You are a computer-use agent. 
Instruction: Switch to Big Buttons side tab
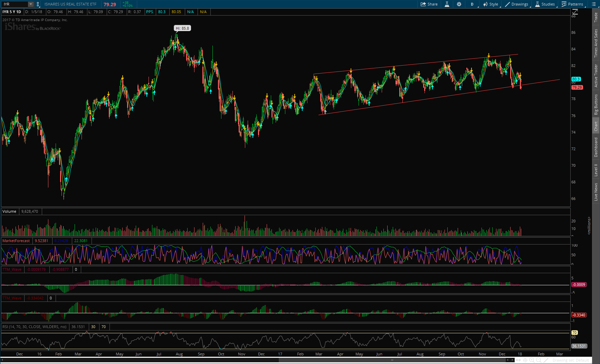[x=596, y=104]
